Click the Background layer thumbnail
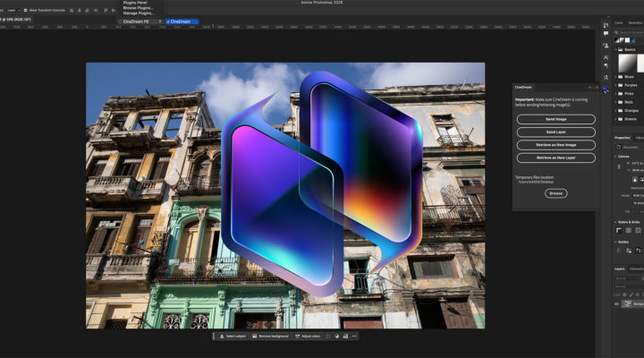This screenshot has height=358, width=644. tap(627, 303)
